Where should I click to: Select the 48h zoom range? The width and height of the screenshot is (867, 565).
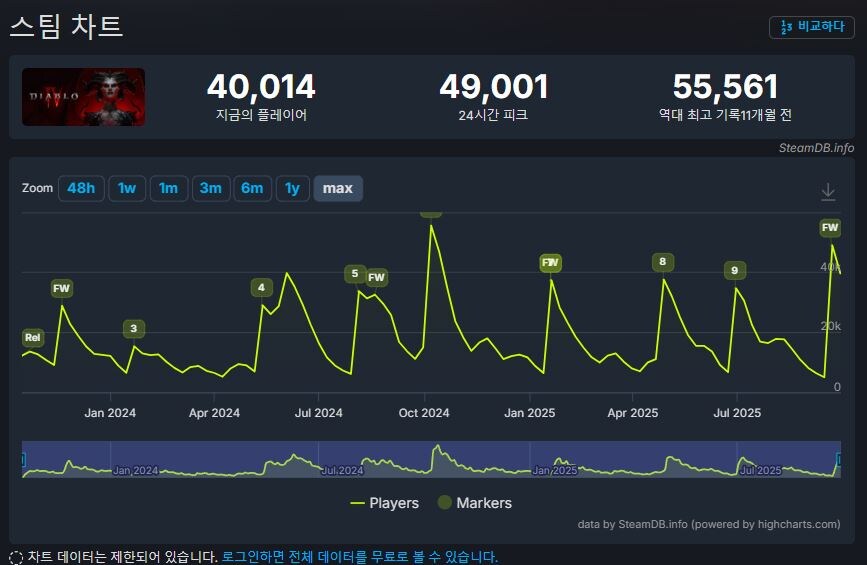point(81,189)
